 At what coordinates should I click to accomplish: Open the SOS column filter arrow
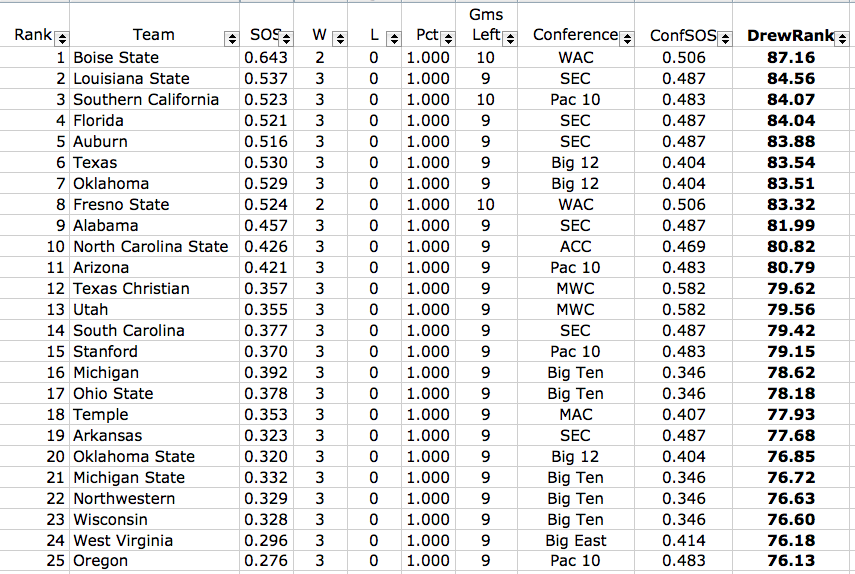286,39
